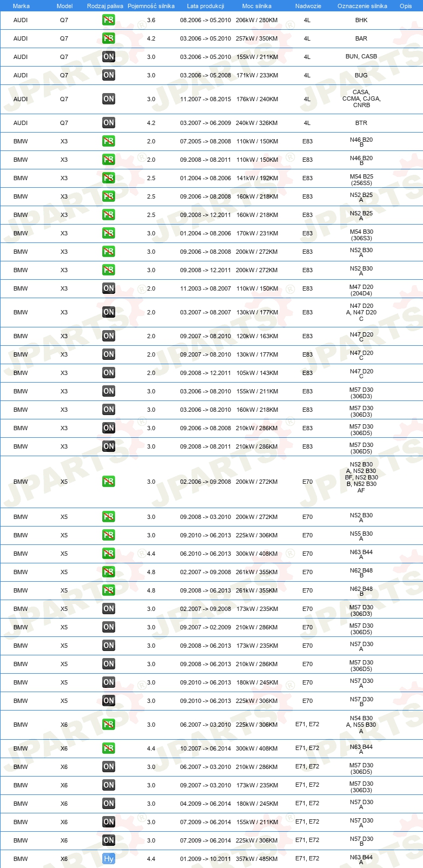
Task: Click PB icon in BMW X5 02.2006 -> 09.2008 row
Action: point(109,482)
